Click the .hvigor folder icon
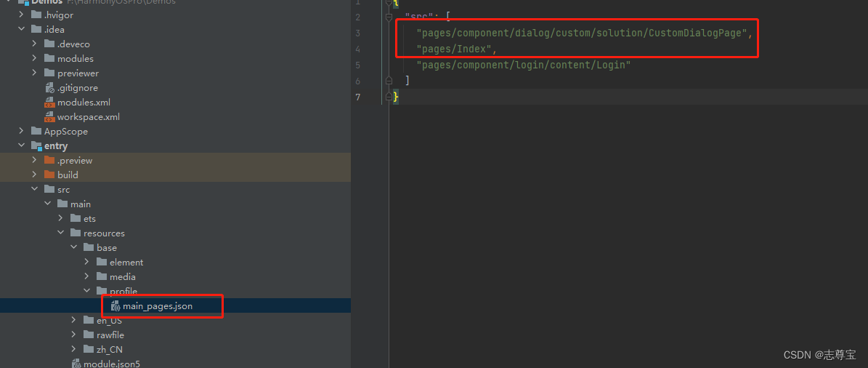 [36, 15]
